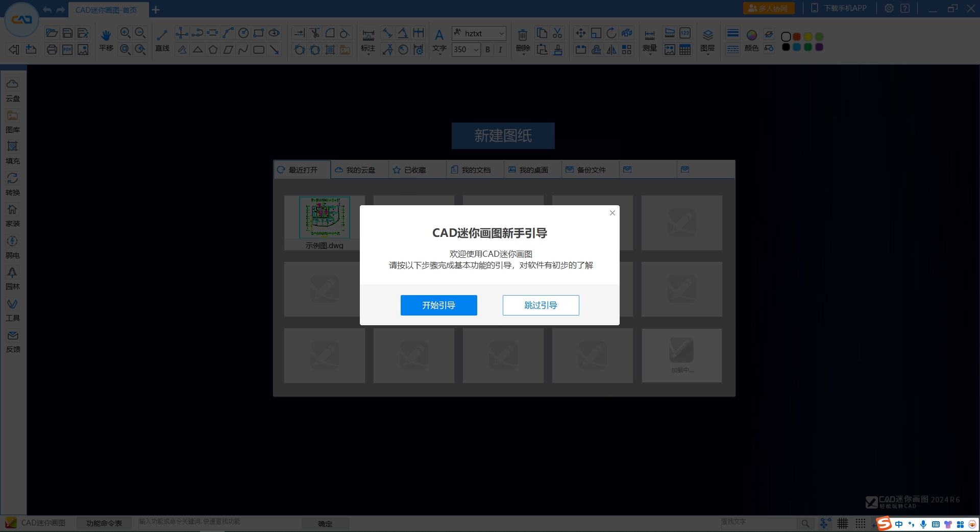Switch to the 我的桌面 tab
The height and width of the screenshot is (532, 980).
pos(533,170)
